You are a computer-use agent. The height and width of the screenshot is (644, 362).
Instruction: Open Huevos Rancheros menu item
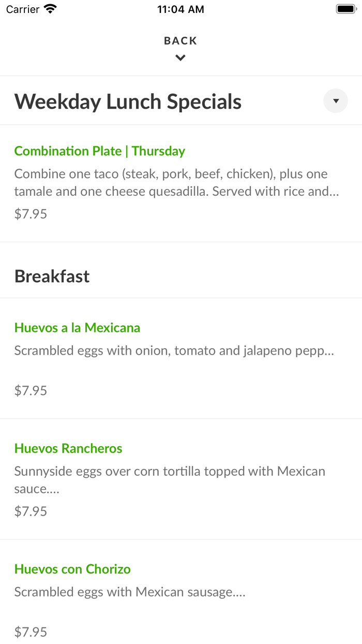pos(68,448)
